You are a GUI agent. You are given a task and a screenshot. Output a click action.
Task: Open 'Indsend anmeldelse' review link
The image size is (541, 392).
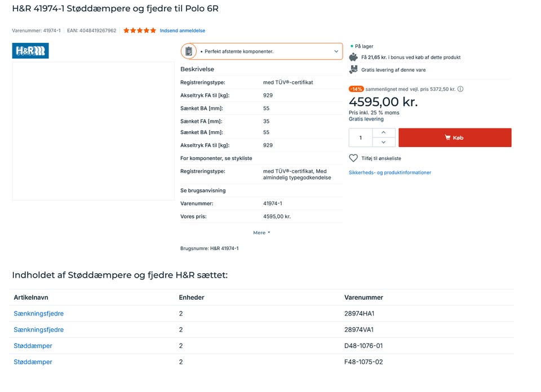coord(183,30)
